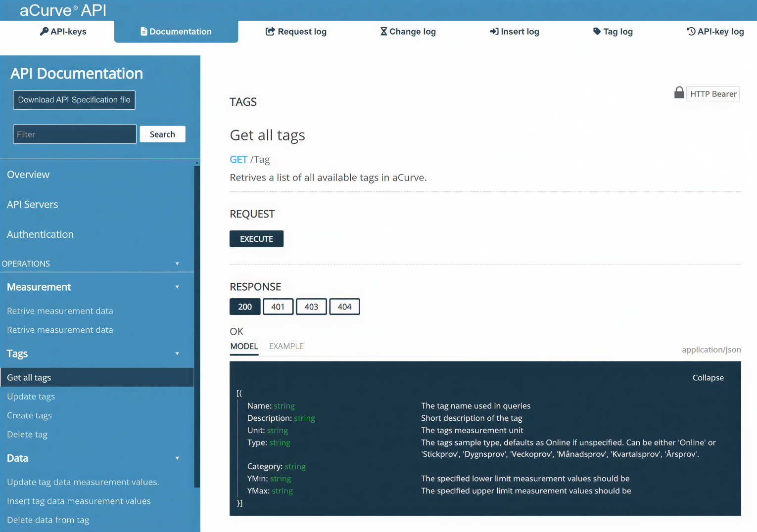Select the 200 response code

coord(245,307)
